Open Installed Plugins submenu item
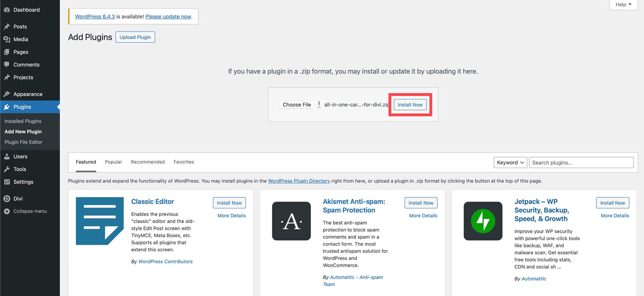 coord(23,121)
